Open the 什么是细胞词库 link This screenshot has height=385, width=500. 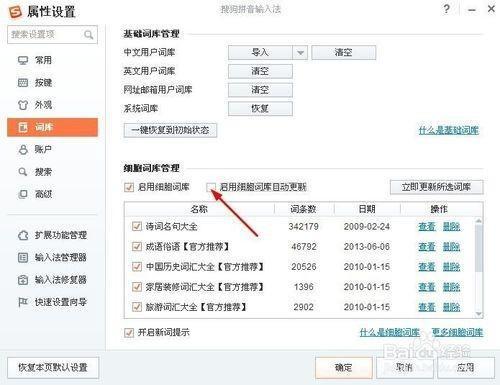point(390,332)
